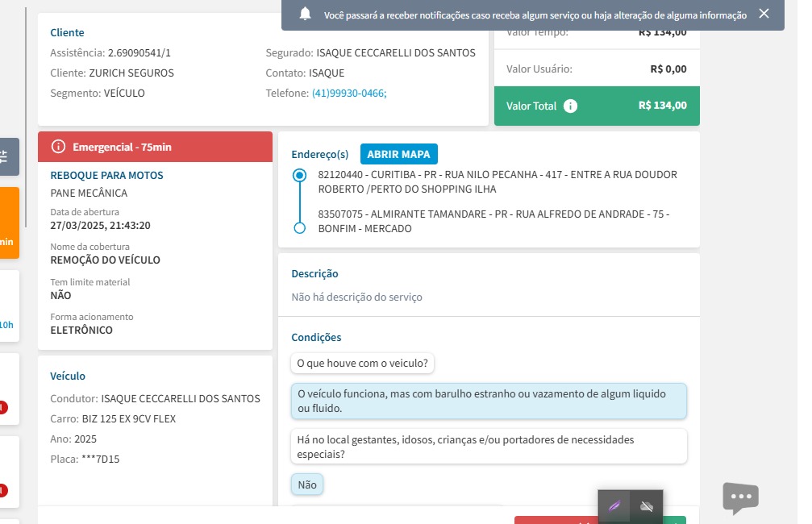Click insured name ISAQUE CECCARELLI DOS SANTOS in Cliente
Image resolution: width=812 pixels, height=524 pixels.
pos(396,53)
